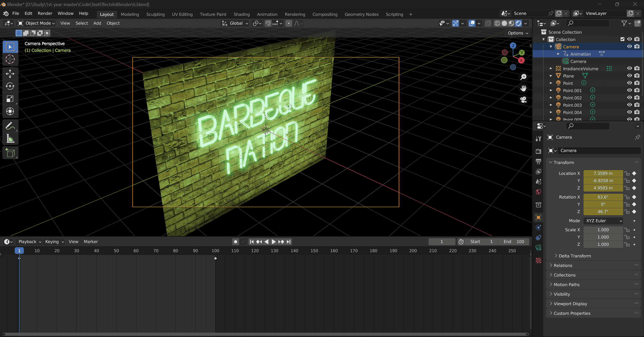Open the timeline Keying popover
This screenshot has height=337, width=644.
54,242
